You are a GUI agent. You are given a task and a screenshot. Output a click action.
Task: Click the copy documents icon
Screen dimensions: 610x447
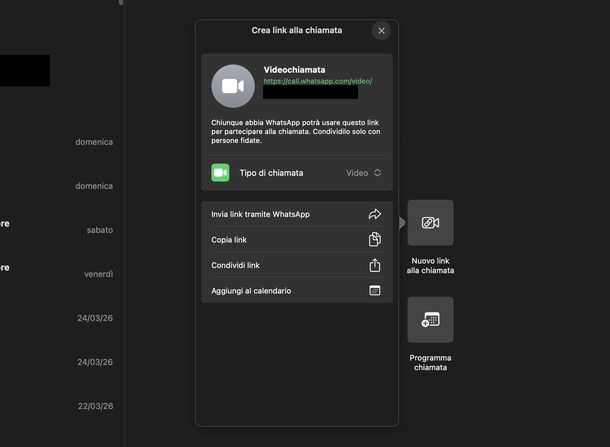point(375,239)
